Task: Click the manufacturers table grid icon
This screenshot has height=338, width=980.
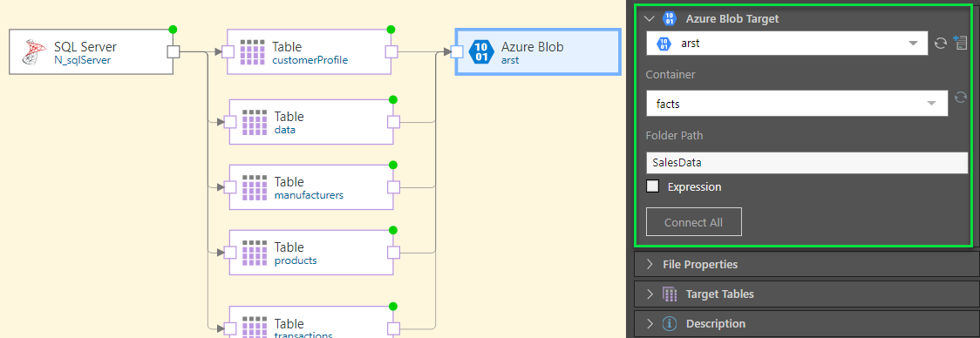Action: pyautogui.click(x=255, y=187)
